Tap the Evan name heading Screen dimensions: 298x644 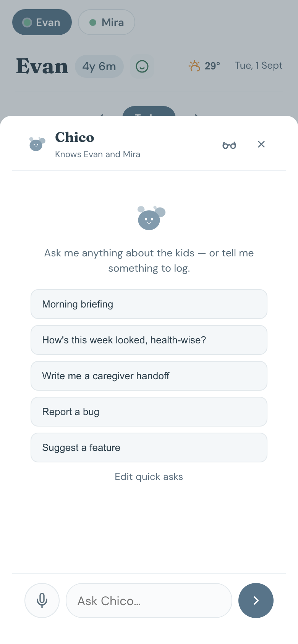click(x=42, y=66)
